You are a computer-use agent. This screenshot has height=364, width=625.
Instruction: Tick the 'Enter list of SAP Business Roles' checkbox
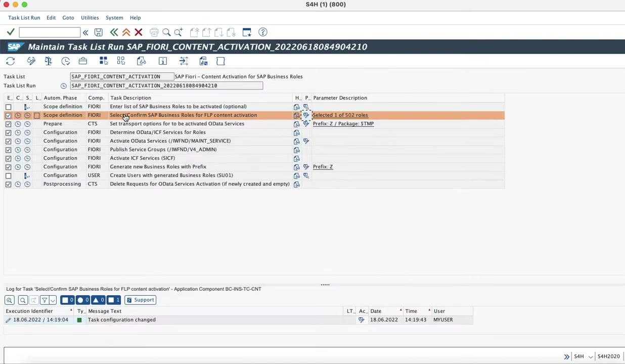(8, 107)
